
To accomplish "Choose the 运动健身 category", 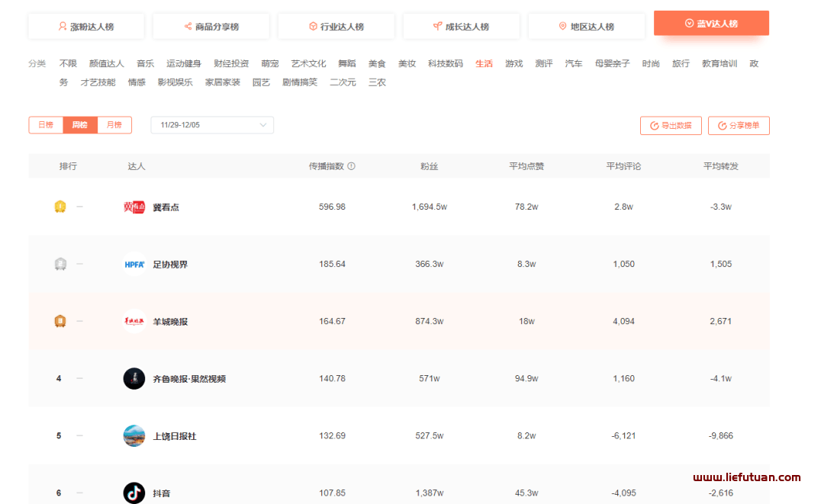I will (184, 63).
